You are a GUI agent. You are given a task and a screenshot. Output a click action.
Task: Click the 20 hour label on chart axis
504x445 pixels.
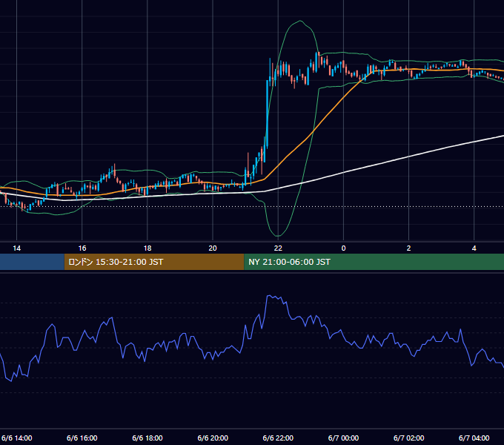coord(213,248)
